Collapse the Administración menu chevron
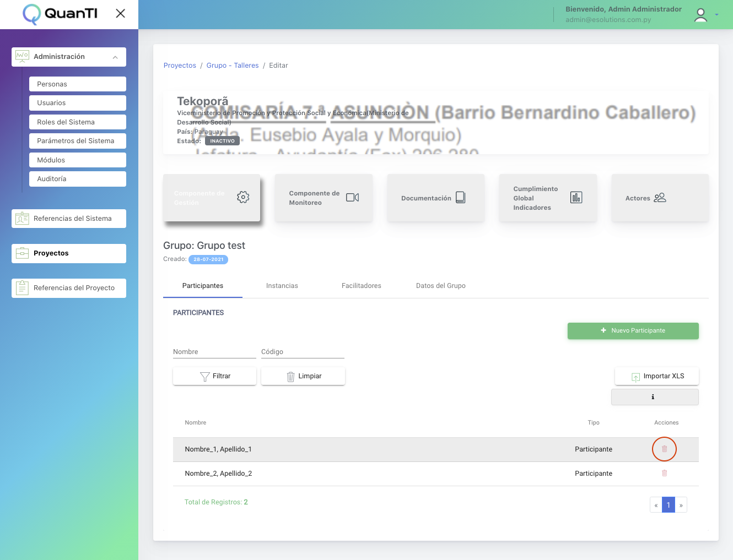 point(115,57)
